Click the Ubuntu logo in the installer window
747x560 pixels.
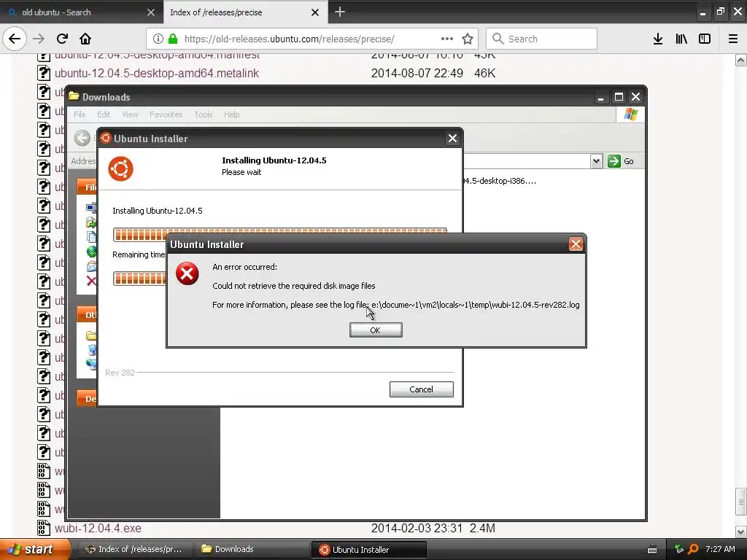120,168
